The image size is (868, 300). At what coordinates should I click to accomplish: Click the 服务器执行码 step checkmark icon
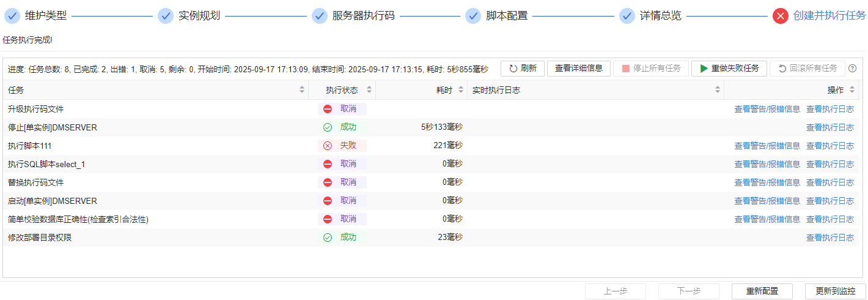click(x=320, y=16)
